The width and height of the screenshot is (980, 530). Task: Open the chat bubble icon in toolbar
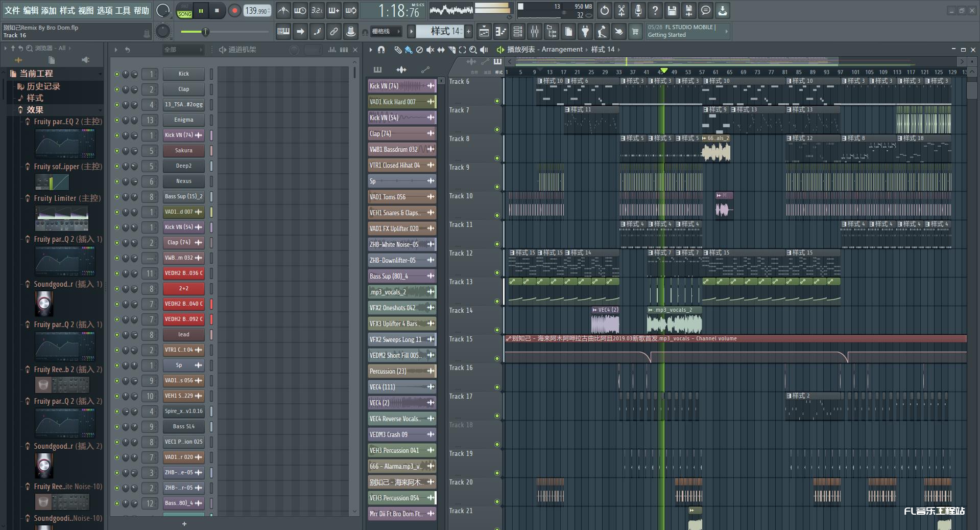pos(705,10)
